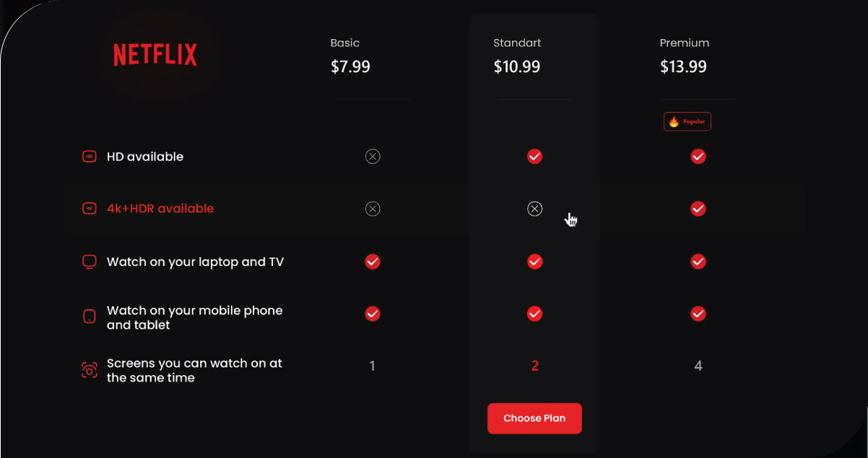
Task: Click the Basic laptop and TV checkmark
Action: [373, 262]
